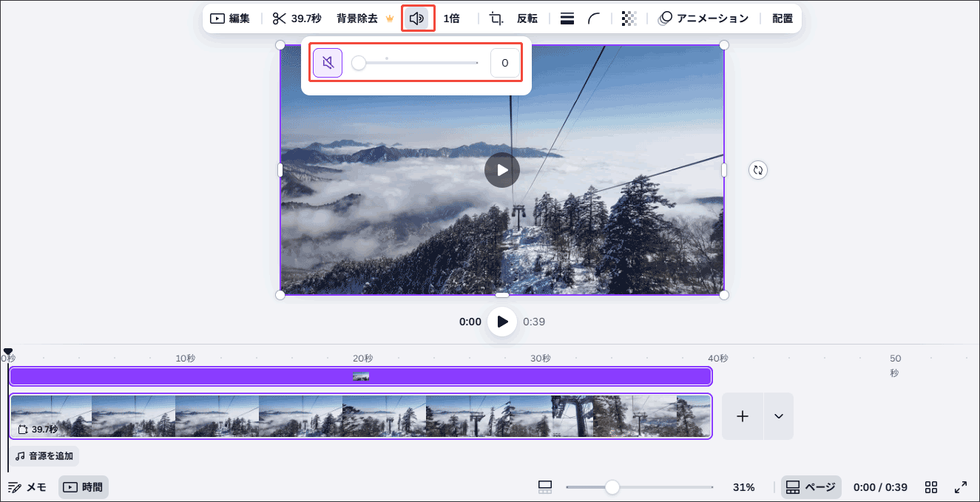980x502 pixels.
Task: Play the video using center overlay button
Action: click(x=502, y=170)
